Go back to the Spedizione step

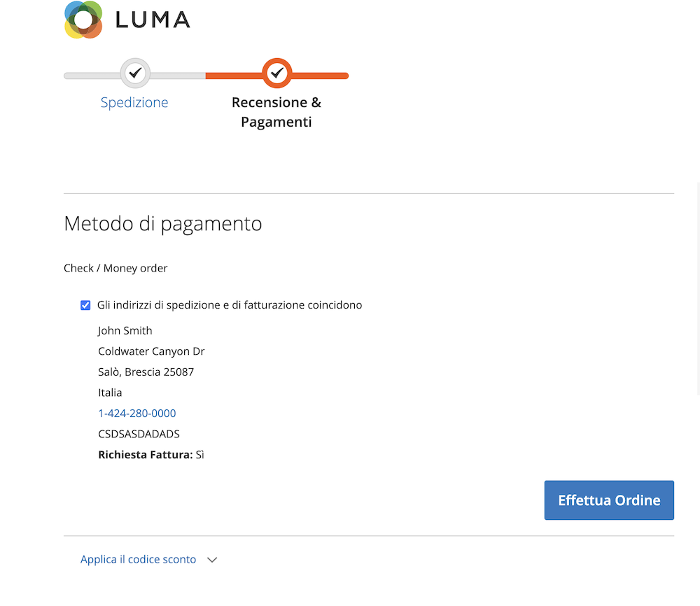coord(134,102)
